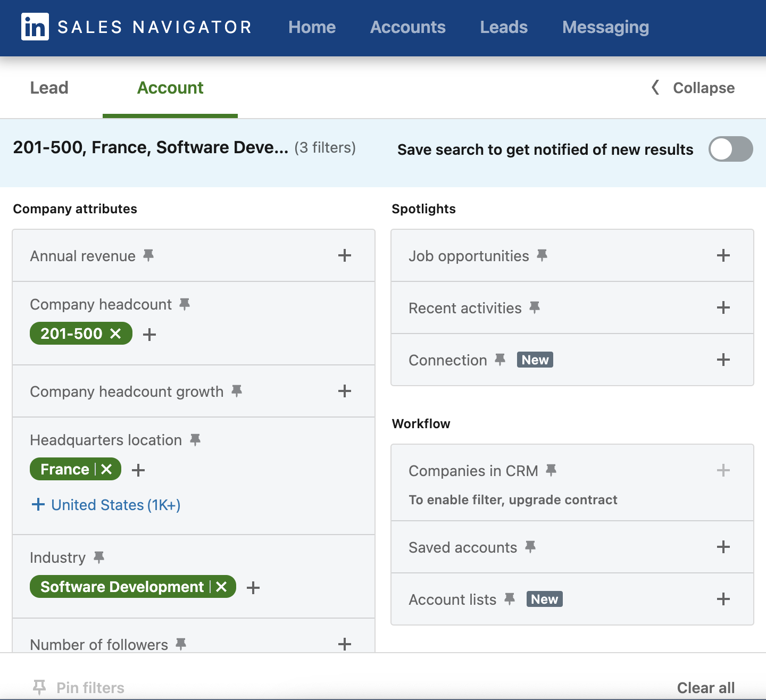The width and height of the screenshot is (766, 700).
Task: Add another location next to France chip
Action: pos(138,470)
